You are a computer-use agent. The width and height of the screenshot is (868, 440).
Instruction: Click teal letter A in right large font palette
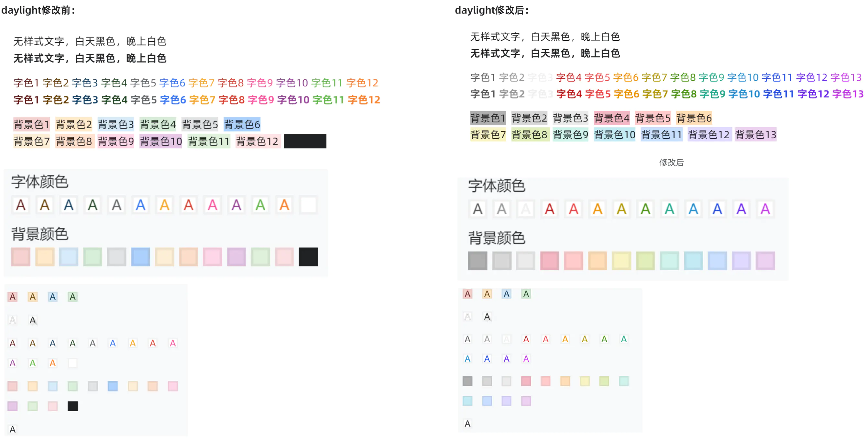click(669, 209)
